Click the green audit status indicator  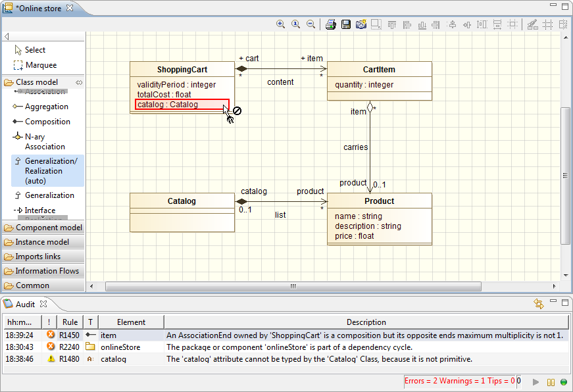pyautogui.click(x=564, y=382)
